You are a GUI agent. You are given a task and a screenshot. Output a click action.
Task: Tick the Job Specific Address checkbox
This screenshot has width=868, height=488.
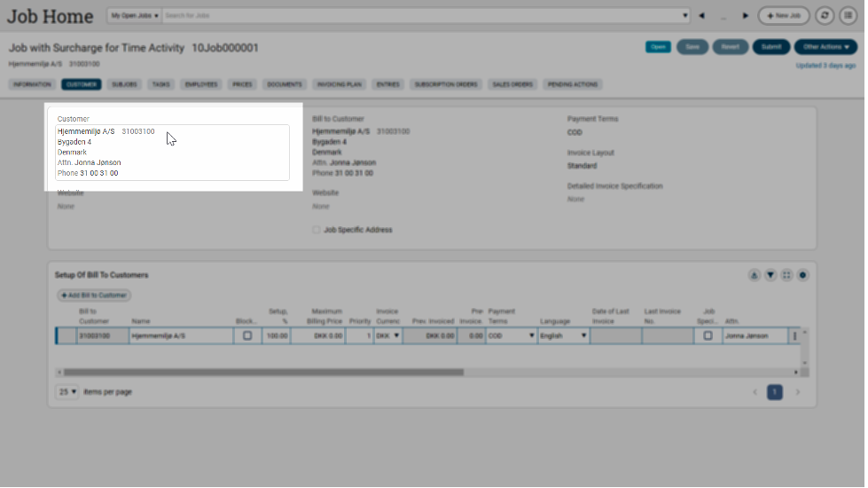tap(317, 230)
